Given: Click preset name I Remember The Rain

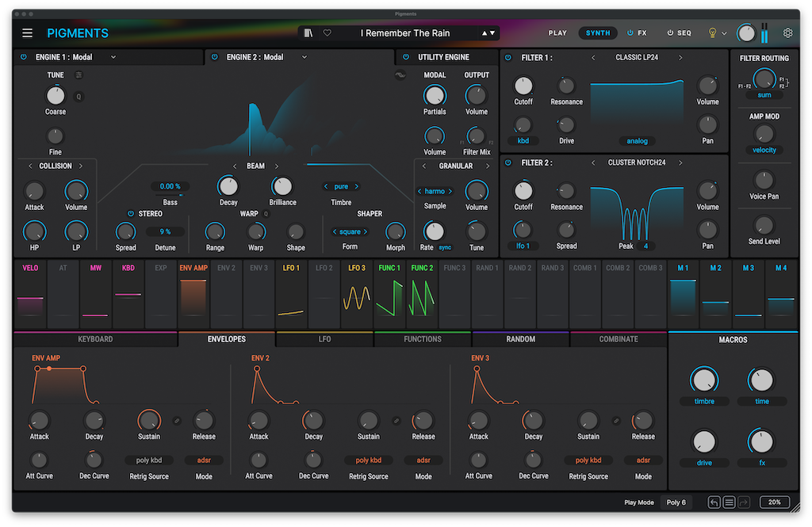Looking at the screenshot, I should click(405, 33).
